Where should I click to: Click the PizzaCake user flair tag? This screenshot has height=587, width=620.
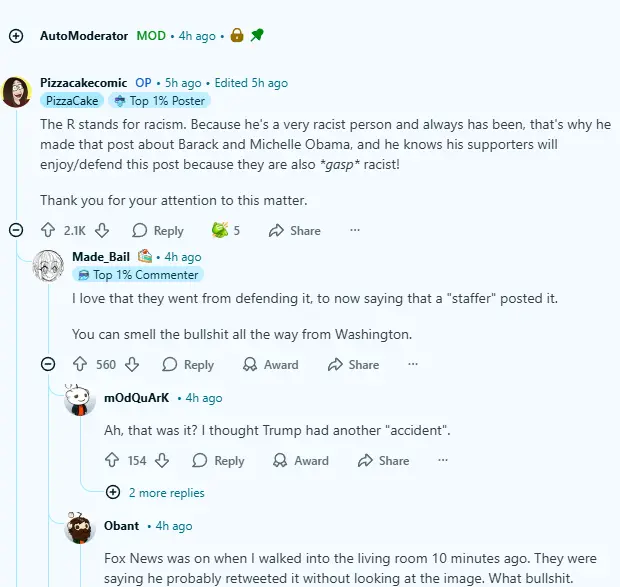pyautogui.click(x=71, y=101)
